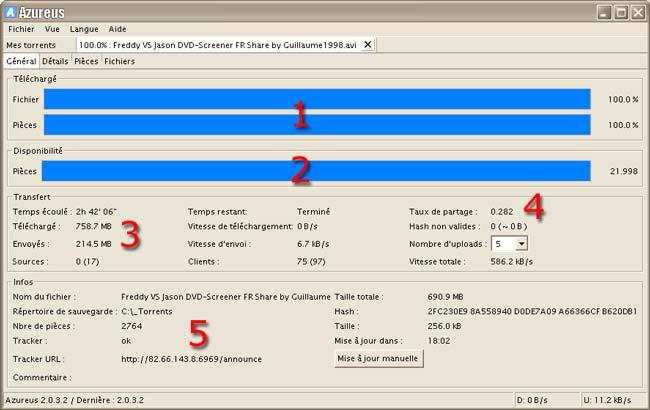The height and width of the screenshot is (410, 650).
Task: Click the tracker URL http://82.66.143.8:6969/announce
Action: [191, 359]
